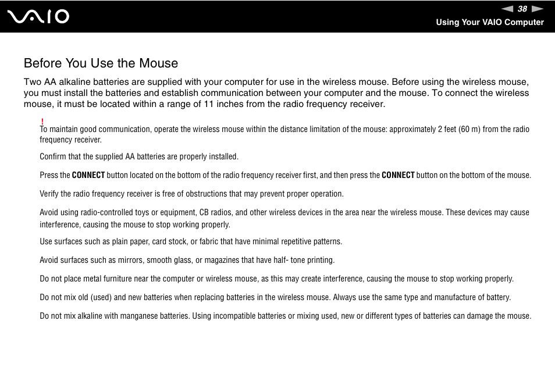555x392 pixels.
Task: Click the note 'To maintain good communication'
Action: (284, 134)
